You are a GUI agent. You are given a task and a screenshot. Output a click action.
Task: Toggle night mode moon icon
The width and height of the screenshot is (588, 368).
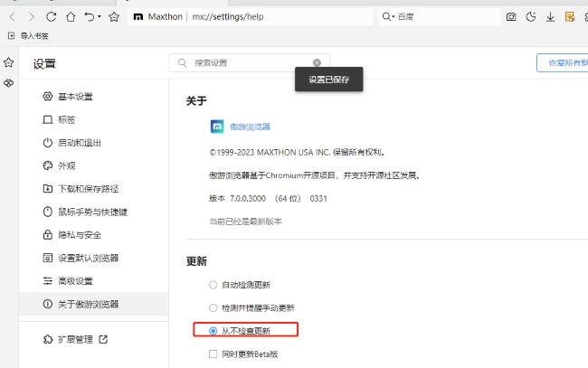pos(531,16)
